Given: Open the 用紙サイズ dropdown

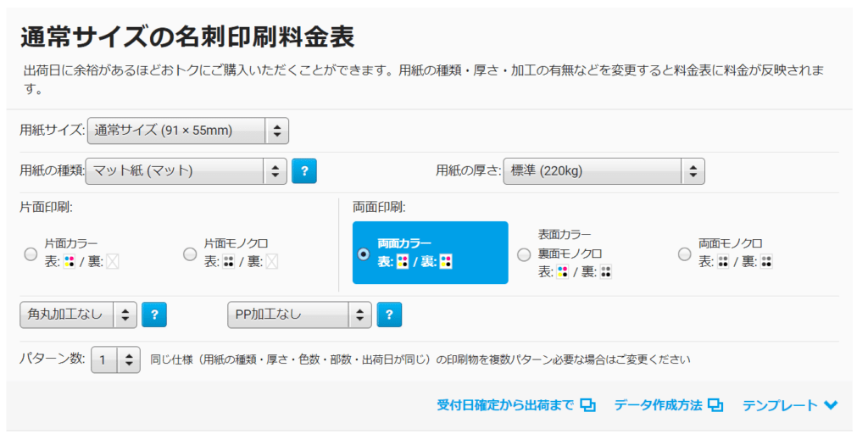Looking at the screenshot, I should (188, 131).
